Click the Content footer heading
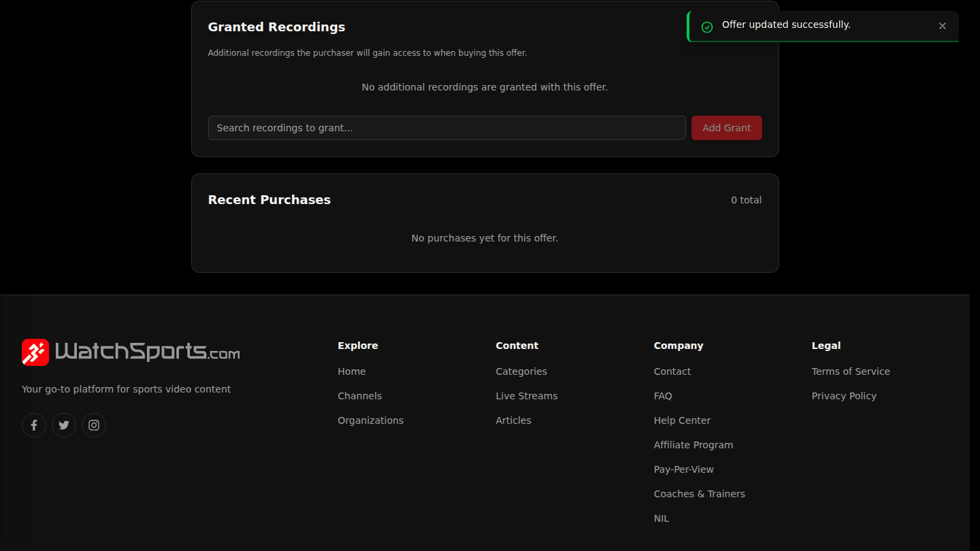The image size is (980, 551). (x=517, y=346)
